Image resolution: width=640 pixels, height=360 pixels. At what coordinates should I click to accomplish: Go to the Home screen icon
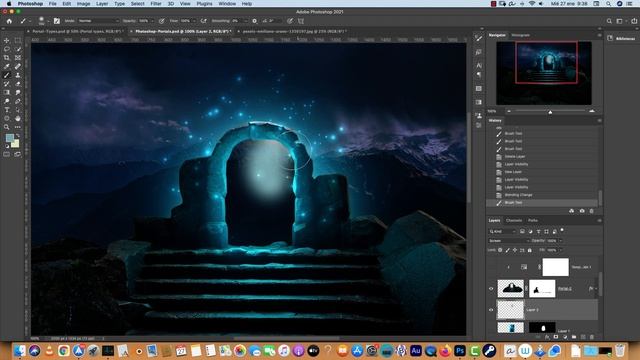click(9, 21)
